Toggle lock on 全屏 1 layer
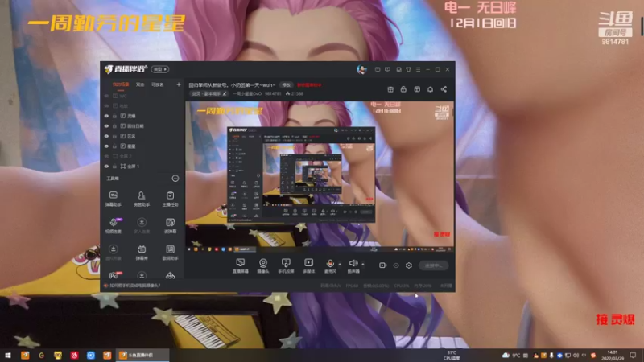 114,167
